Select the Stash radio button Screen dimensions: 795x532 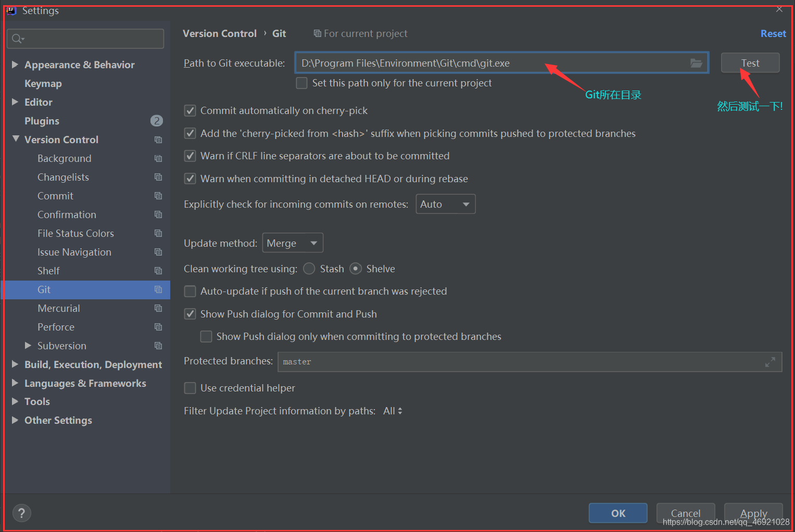tap(309, 269)
